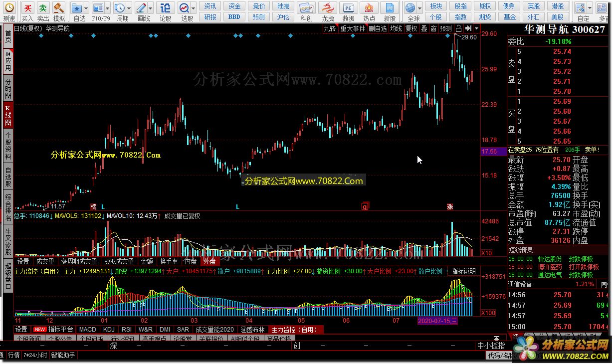Select the 成交量能2020 indicator tab
This screenshot has height=364, width=613.
(x=214, y=330)
